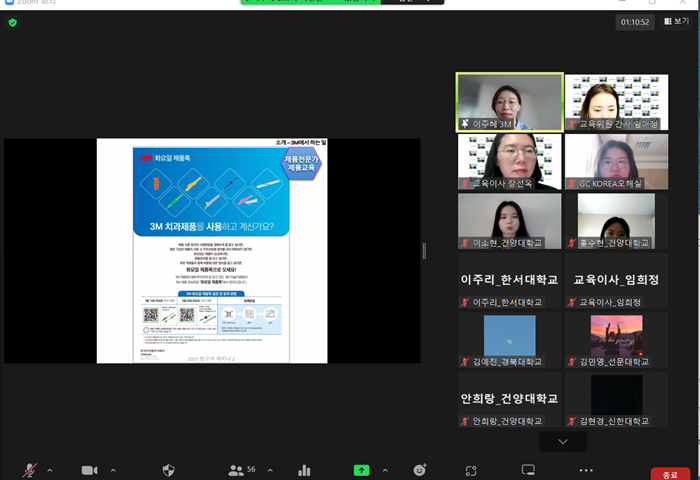Select 김예진_경북대학교 participant tile

(x=510, y=340)
